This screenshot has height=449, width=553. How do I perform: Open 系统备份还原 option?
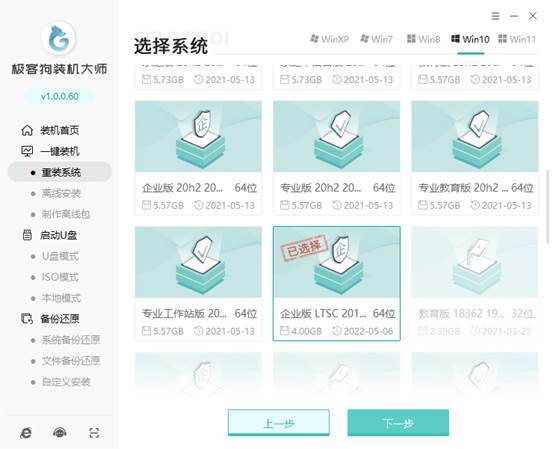click(71, 340)
